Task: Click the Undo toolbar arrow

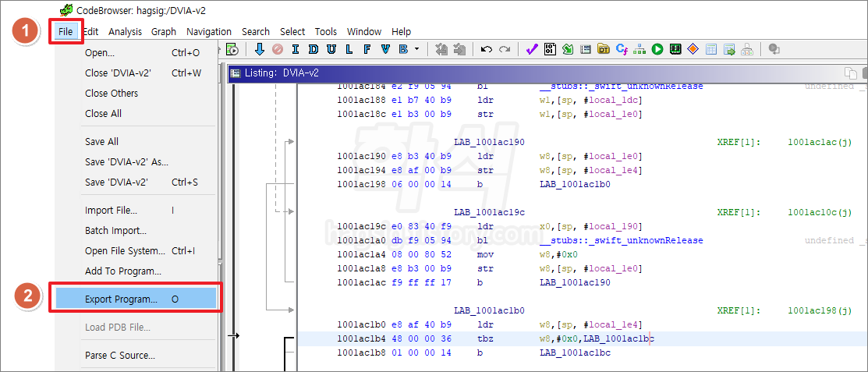Action: [x=487, y=49]
